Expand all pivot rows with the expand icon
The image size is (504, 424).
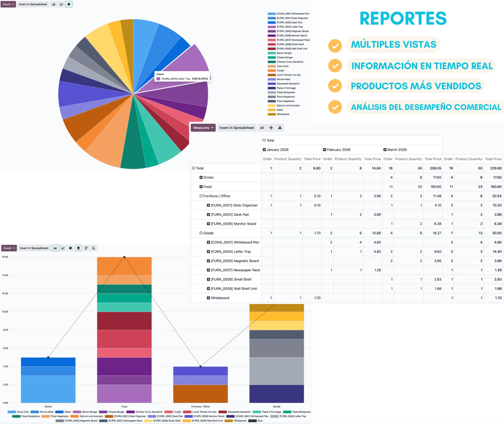click(271, 128)
